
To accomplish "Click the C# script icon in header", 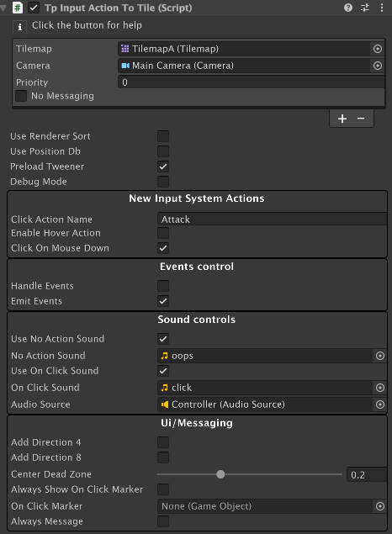I will click(18, 8).
